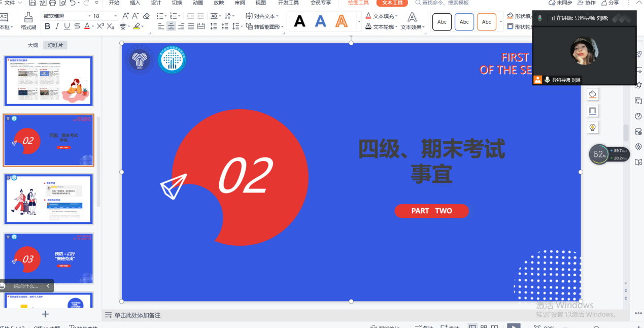Toggle Underline formatting

pos(66,26)
